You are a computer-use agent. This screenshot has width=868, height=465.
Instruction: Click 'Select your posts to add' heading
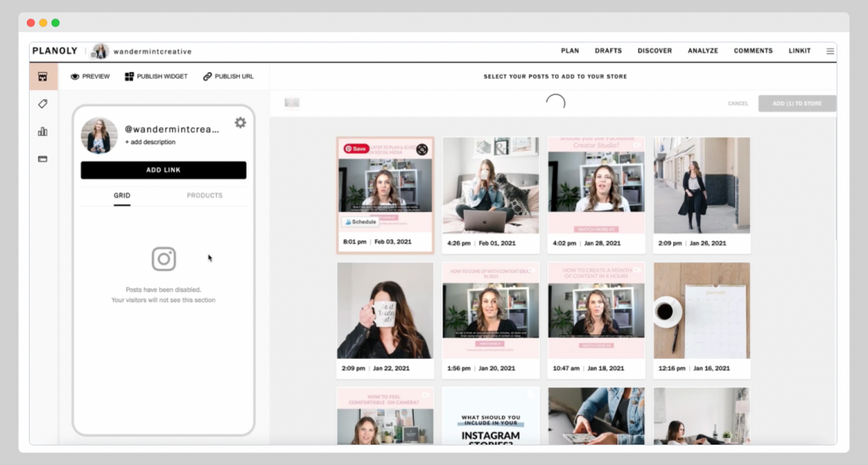(555, 76)
